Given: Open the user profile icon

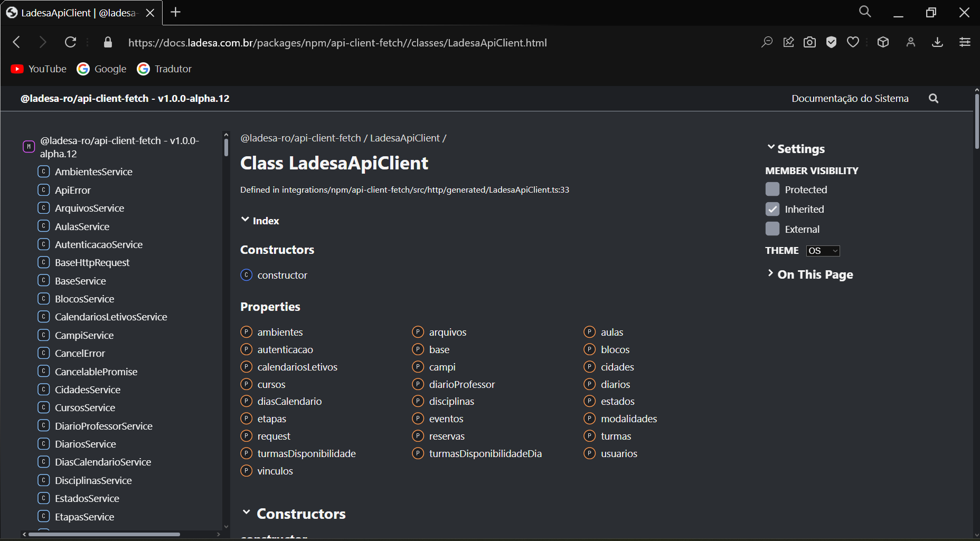Looking at the screenshot, I should click(x=910, y=42).
